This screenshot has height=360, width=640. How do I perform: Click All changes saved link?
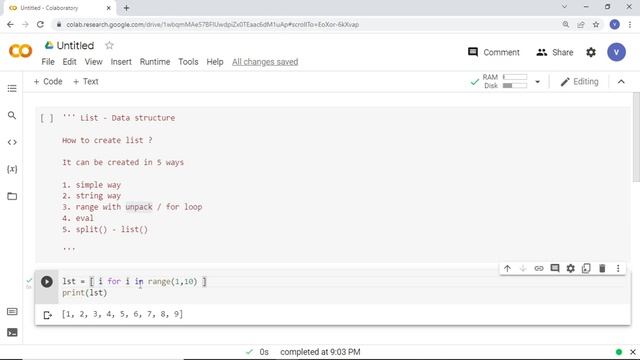click(265, 62)
